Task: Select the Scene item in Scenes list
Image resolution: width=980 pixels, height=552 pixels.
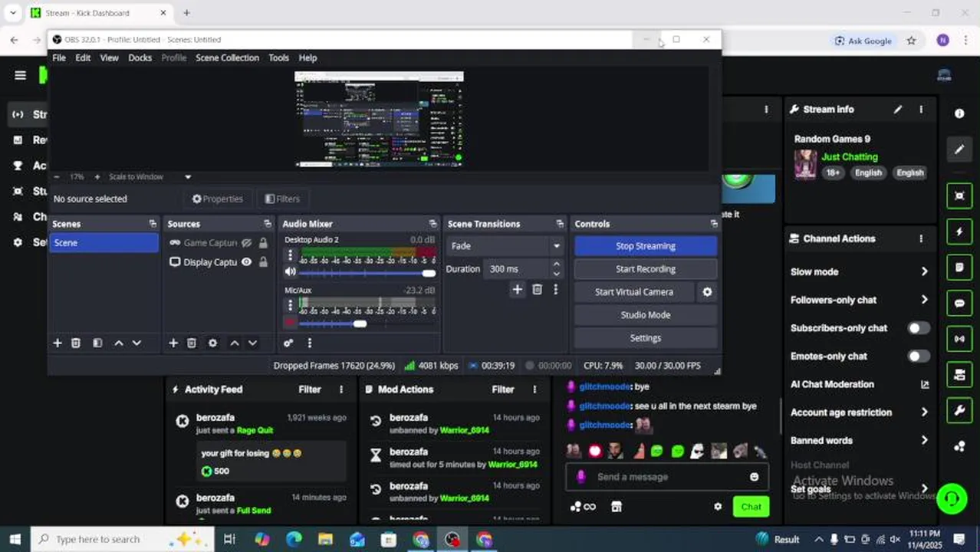Action: tap(104, 243)
